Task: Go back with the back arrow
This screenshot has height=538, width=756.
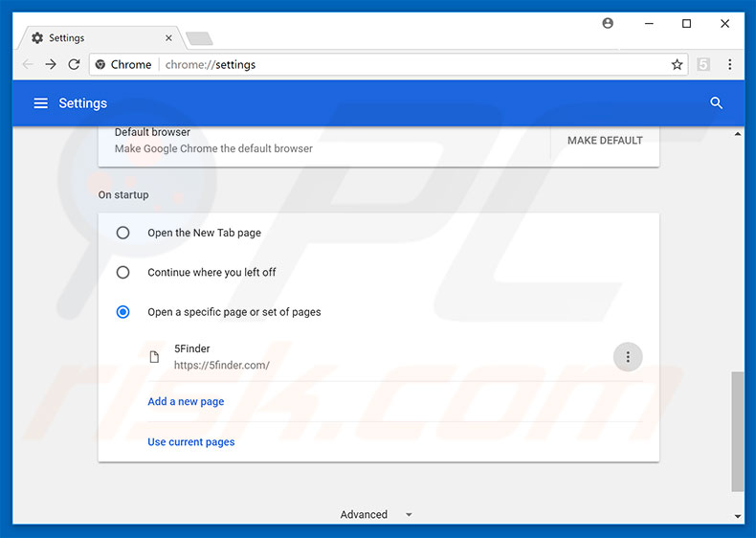Action: pyautogui.click(x=28, y=64)
